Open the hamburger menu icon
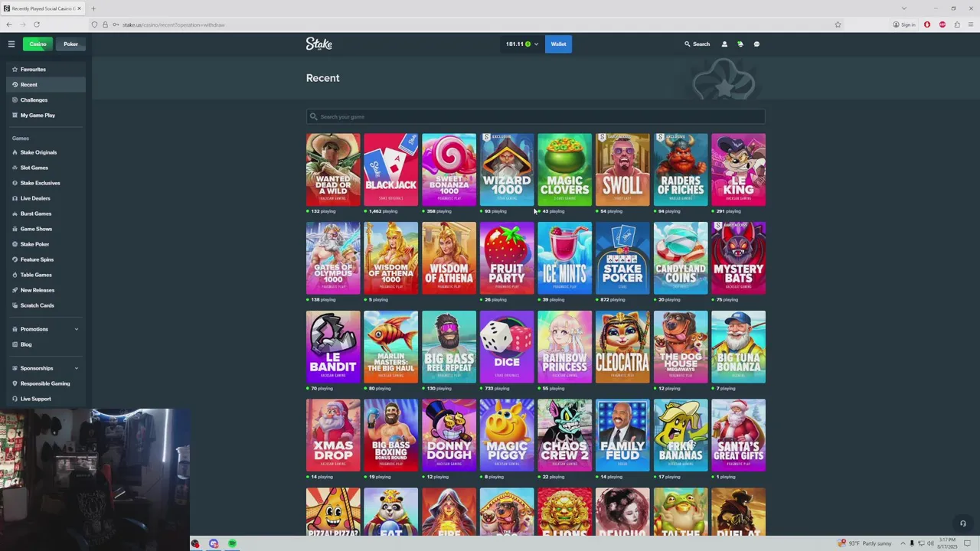Screen dimensions: 980x551 pos(11,44)
